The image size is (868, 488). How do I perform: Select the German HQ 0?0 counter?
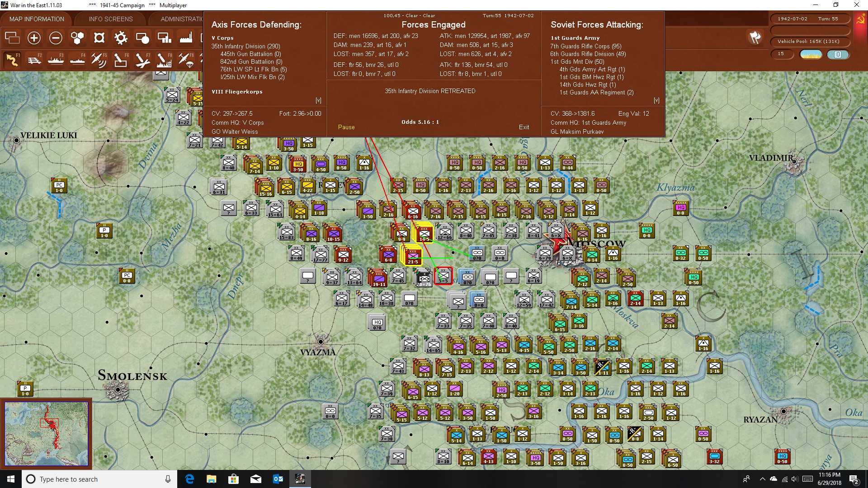pyautogui.click(x=377, y=323)
